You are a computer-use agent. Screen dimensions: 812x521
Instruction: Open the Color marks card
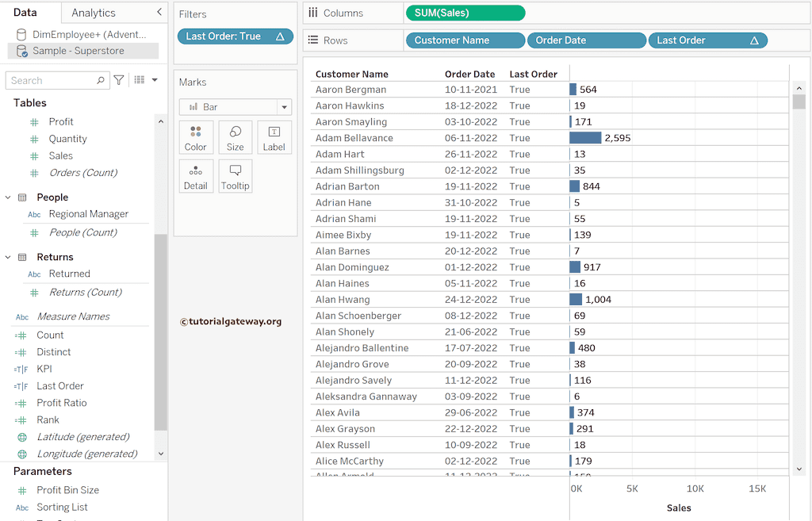(x=195, y=138)
